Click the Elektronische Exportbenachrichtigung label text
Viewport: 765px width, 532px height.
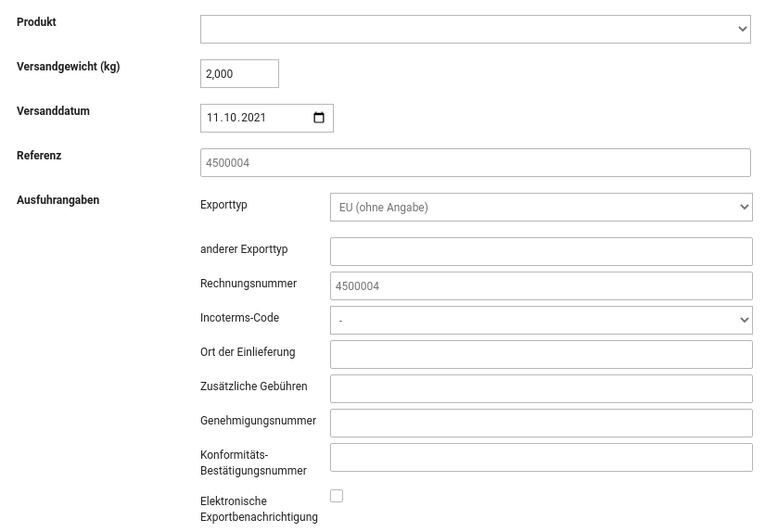tap(259, 509)
